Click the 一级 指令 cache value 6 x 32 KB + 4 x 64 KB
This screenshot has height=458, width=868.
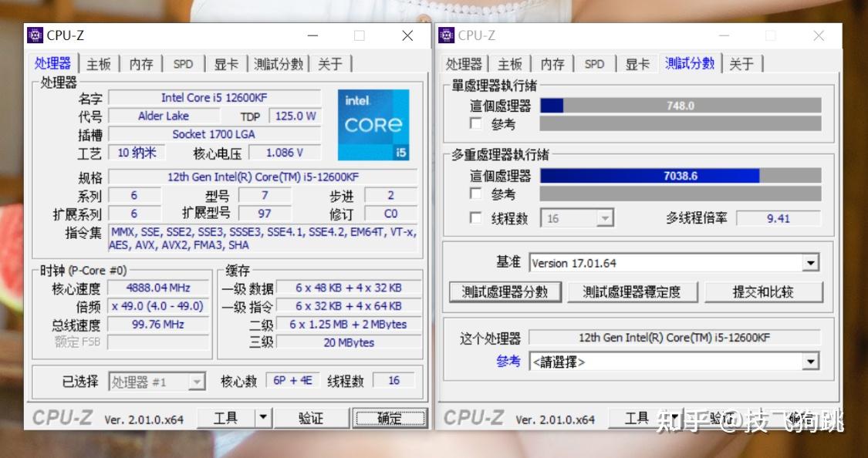(349, 306)
